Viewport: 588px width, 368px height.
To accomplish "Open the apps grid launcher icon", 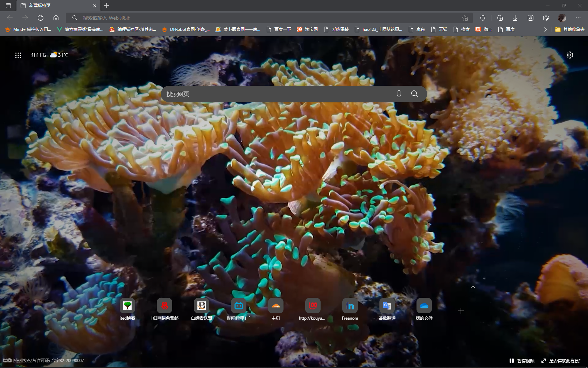I will coord(18,55).
